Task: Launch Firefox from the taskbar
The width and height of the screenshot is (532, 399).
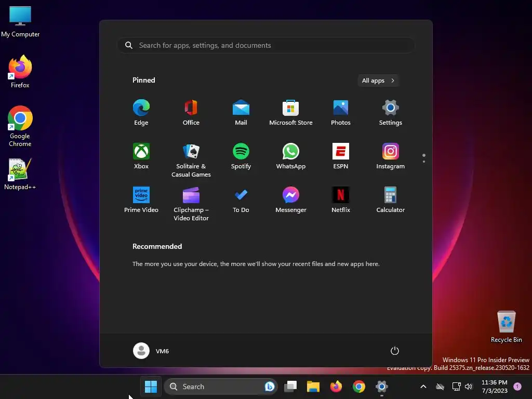Action: pos(336,387)
